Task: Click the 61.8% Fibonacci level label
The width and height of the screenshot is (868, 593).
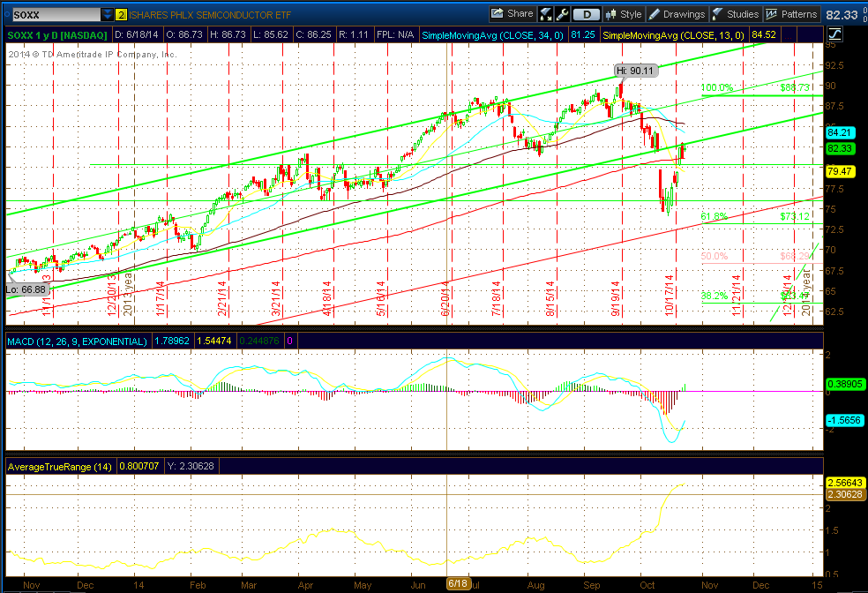Action: pos(715,216)
